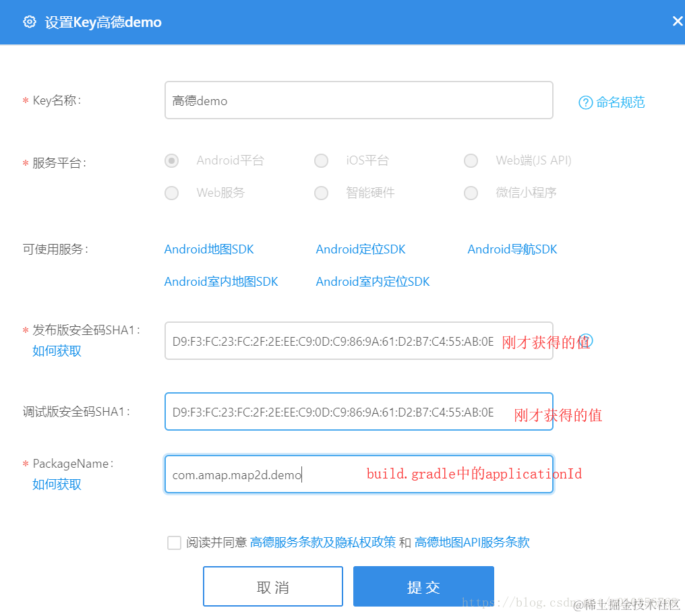Click the 提交 submit button

423,586
